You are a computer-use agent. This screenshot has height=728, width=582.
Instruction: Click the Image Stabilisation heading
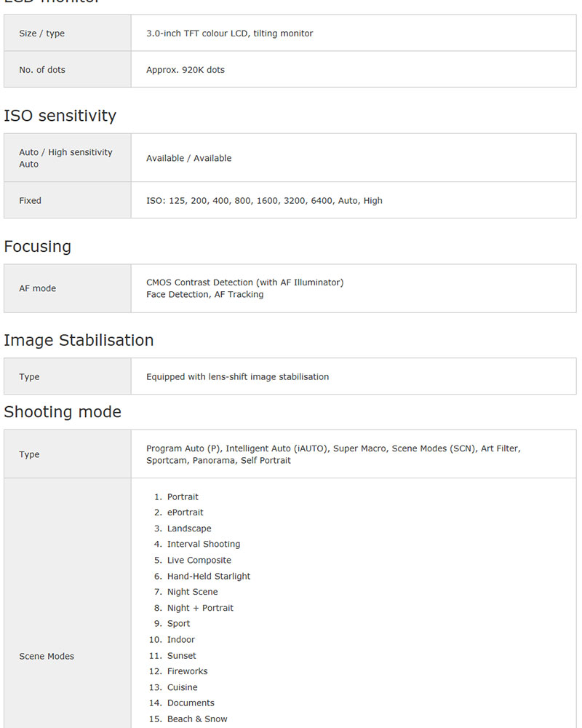click(79, 340)
